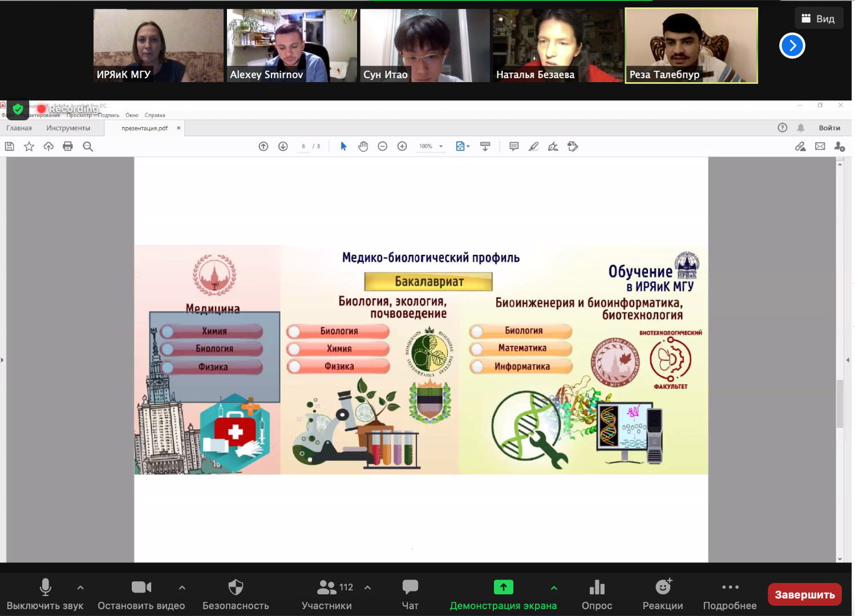Zoom out with the minus icon
Viewport: 855px width, 616px height.
click(383, 147)
